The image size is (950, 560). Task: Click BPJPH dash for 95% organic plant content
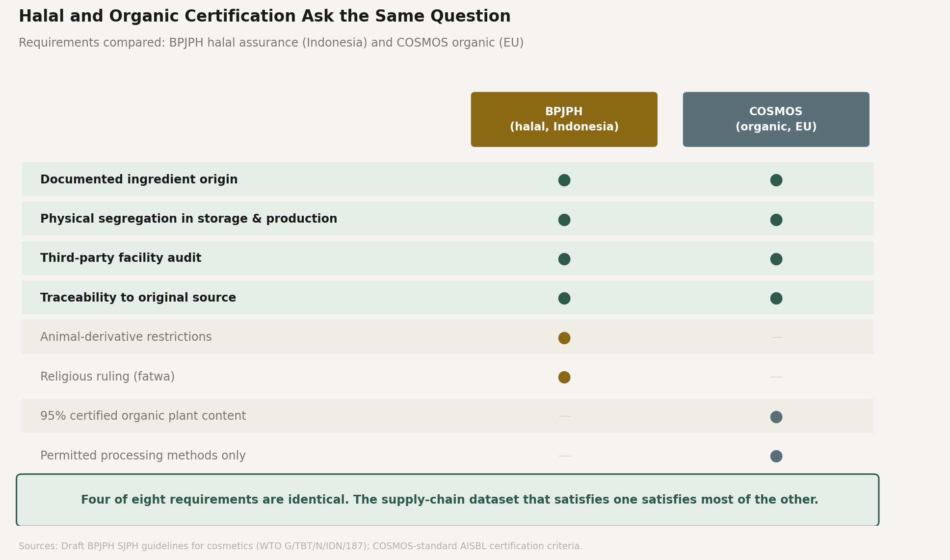pos(564,416)
